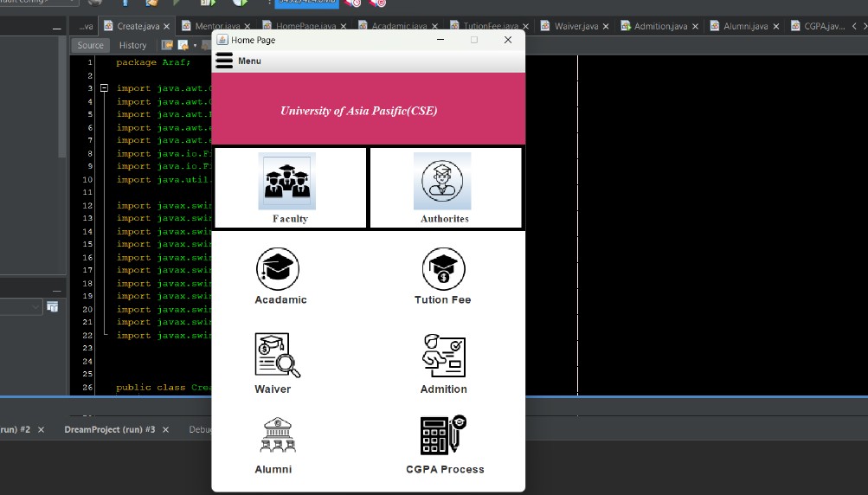The width and height of the screenshot is (868, 495).
Task: Close the Home Page window
Action: point(508,40)
